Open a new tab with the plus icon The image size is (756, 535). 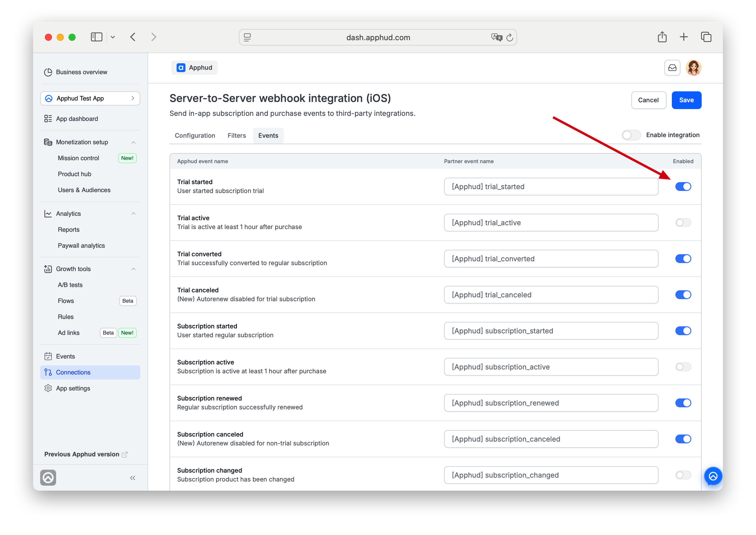[684, 37]
